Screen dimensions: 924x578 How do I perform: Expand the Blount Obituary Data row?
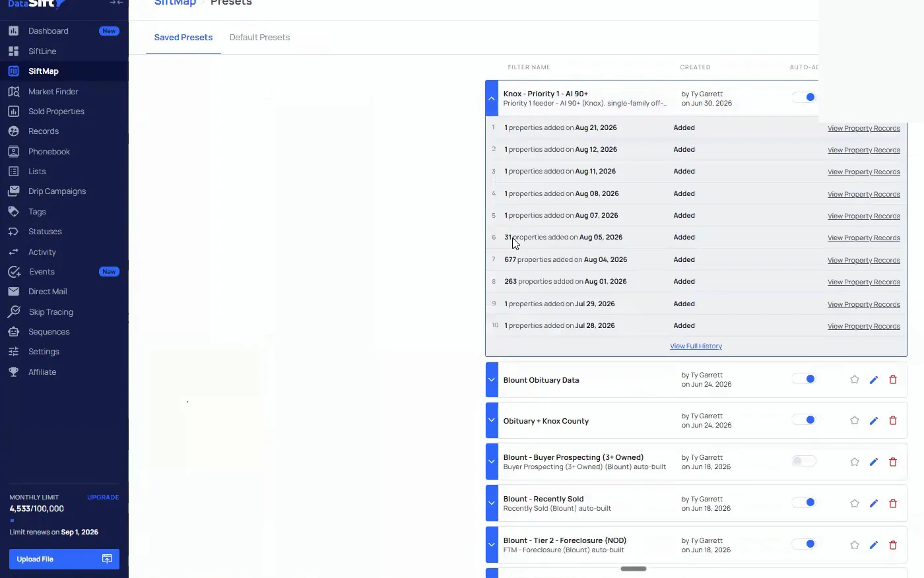[x=492, y=380]
